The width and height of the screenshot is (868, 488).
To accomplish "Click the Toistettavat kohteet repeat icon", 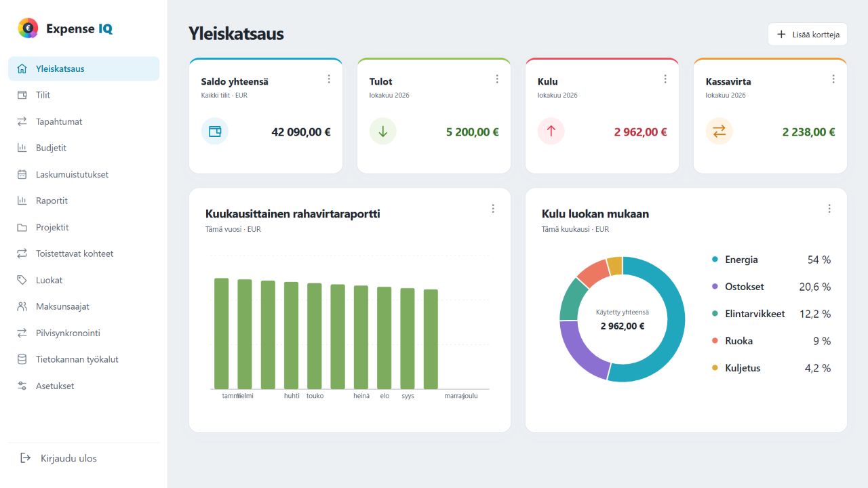I will tap(22, 253).
